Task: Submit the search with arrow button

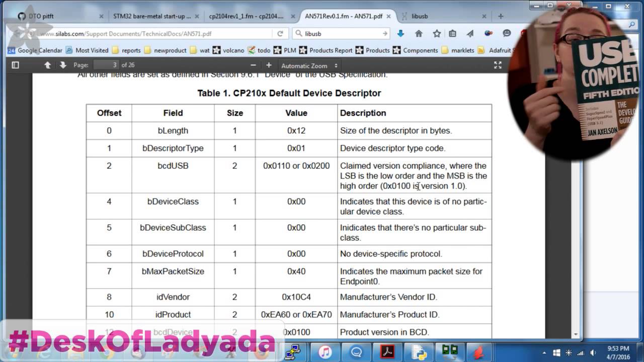Action: coord(385,34)
